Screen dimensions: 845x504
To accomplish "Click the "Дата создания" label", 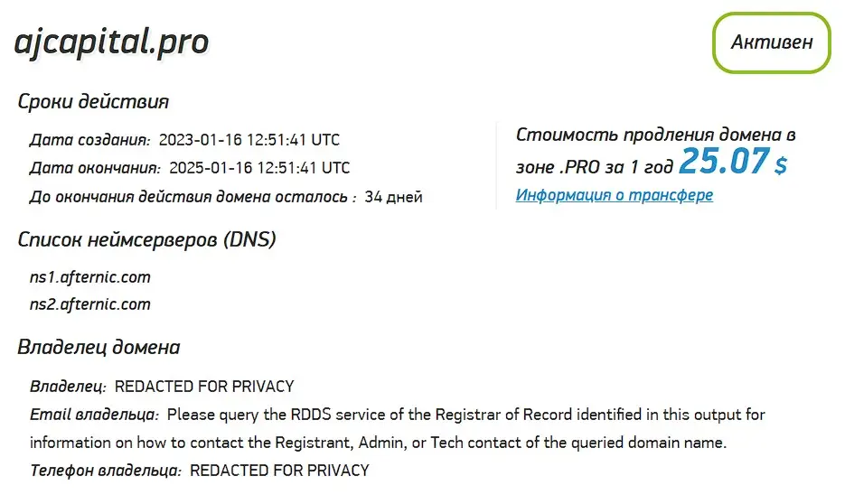I will (x=89, y=140).
